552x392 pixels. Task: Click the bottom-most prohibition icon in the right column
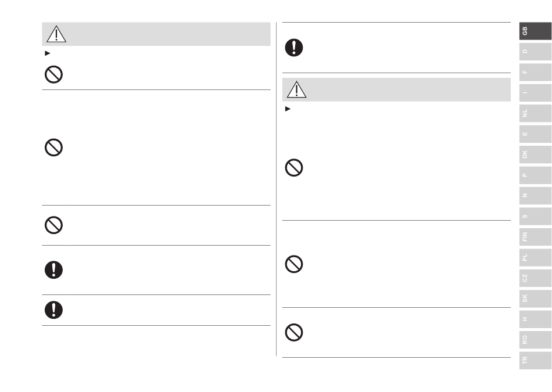(x=294, y=332)
